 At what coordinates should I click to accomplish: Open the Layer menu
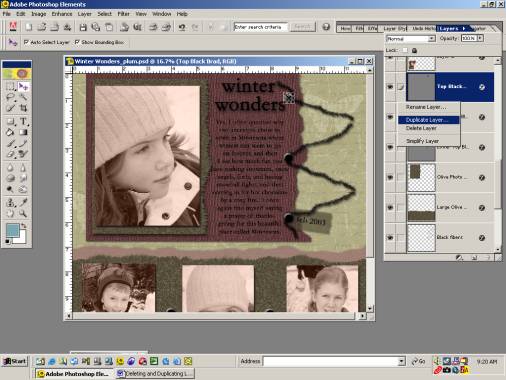pyautogui.click(x=84, y=14)
